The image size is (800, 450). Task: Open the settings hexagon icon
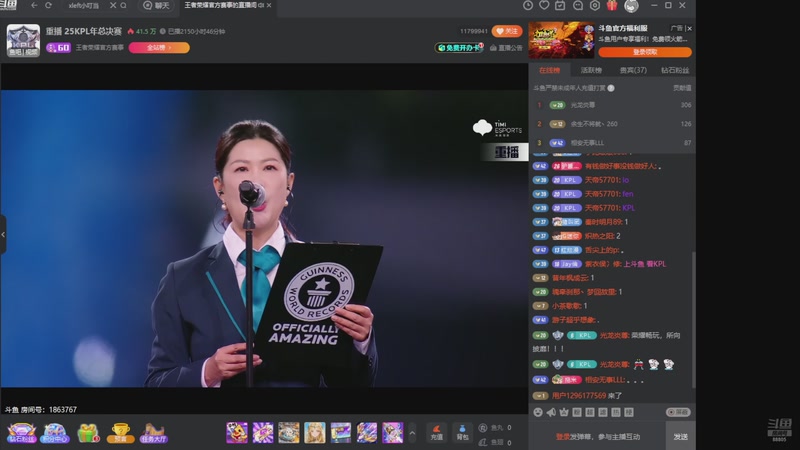[x=595, y=5]
